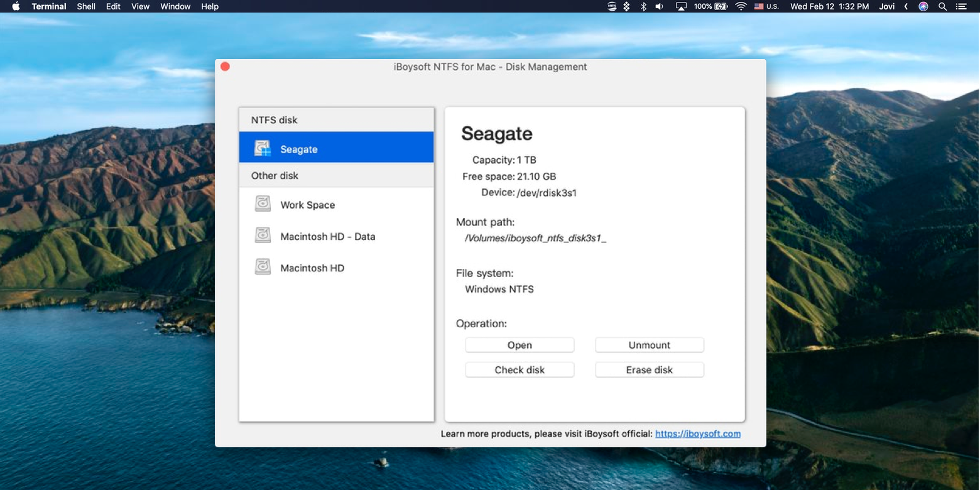The height and width of the screenshot is (490, 980).
Task: Open the iBoysoft NTFS menu bar icon
Action: click(612, 6)
